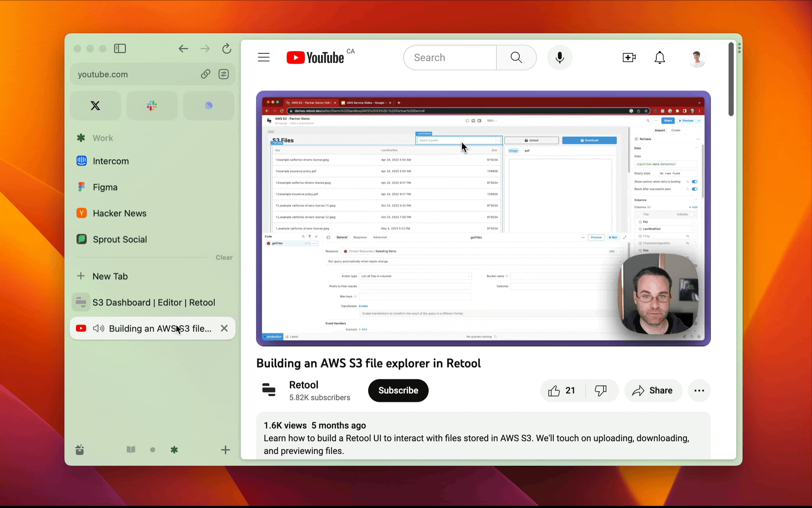Open site controls icon in URL bar
This screenshot has width=812, height=508.
[x=224, y=74]
